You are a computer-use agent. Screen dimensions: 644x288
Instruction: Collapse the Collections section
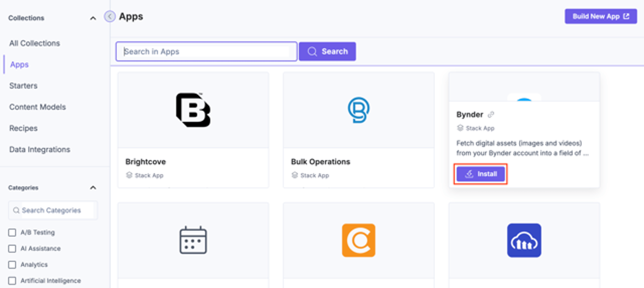pyautogui.click(x=93, y=18)
